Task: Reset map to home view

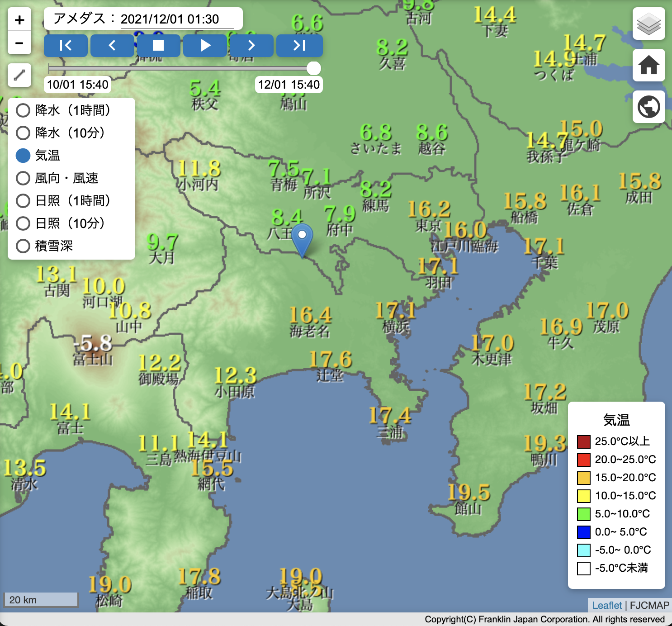Action: point(648,65)
